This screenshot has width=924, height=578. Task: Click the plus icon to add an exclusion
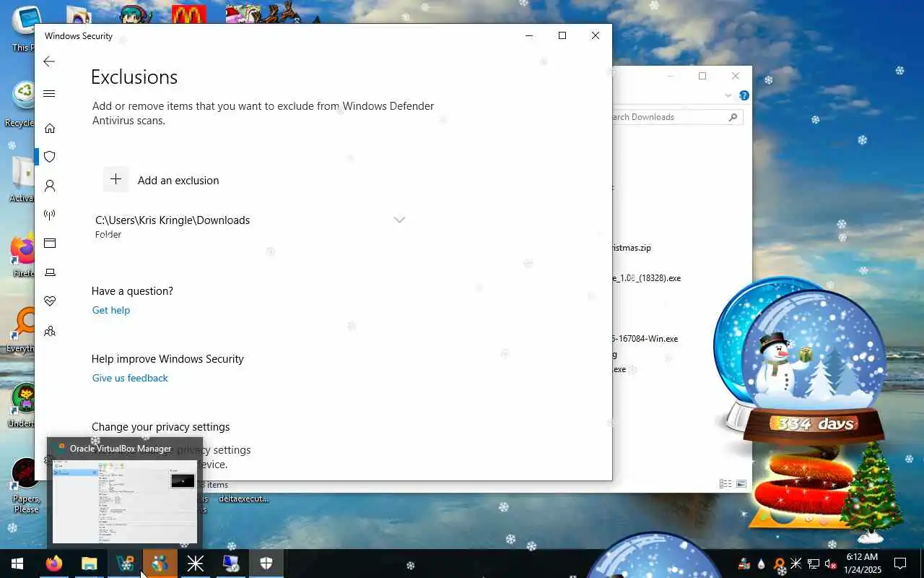(x=115, y=179)
